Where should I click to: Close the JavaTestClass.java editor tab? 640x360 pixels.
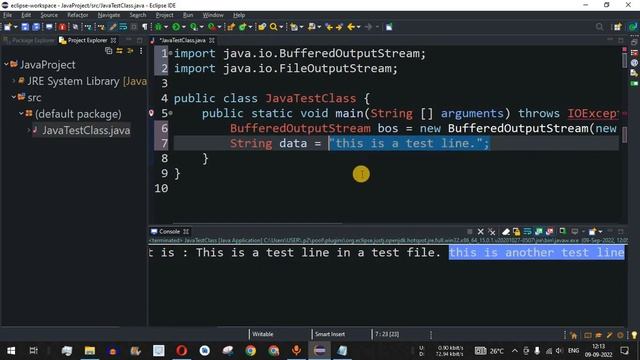tap(212, 40)
